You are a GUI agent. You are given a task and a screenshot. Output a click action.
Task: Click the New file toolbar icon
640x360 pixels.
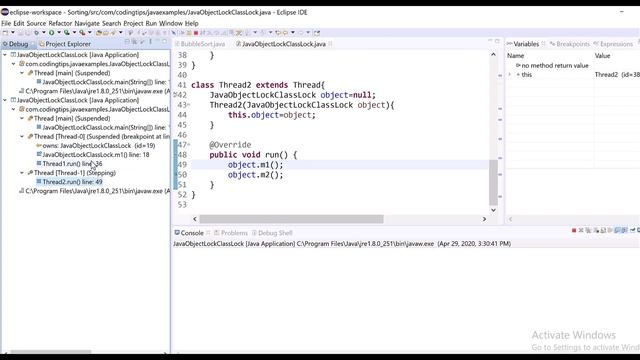click(x=5, y=33)
